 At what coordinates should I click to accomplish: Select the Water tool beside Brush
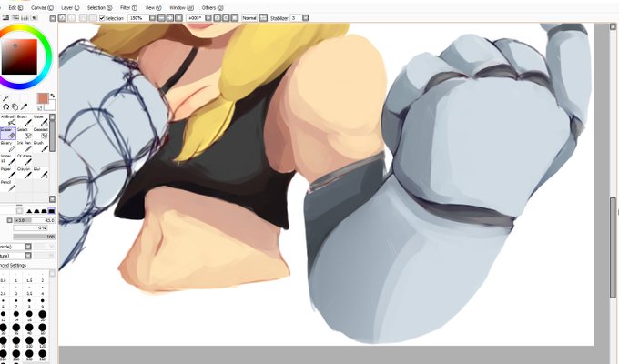[40, 120]
